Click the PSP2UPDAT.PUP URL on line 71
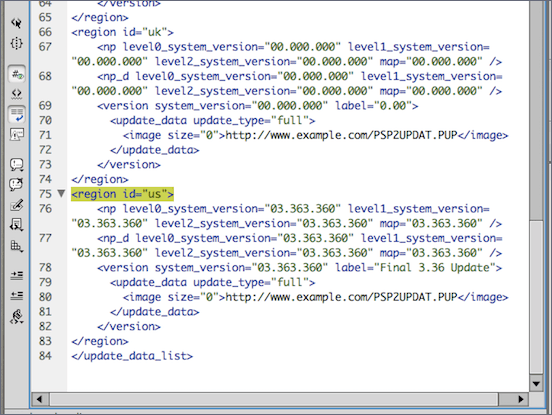Viewport: 552px width, 415px height. (x=341, y=135)
